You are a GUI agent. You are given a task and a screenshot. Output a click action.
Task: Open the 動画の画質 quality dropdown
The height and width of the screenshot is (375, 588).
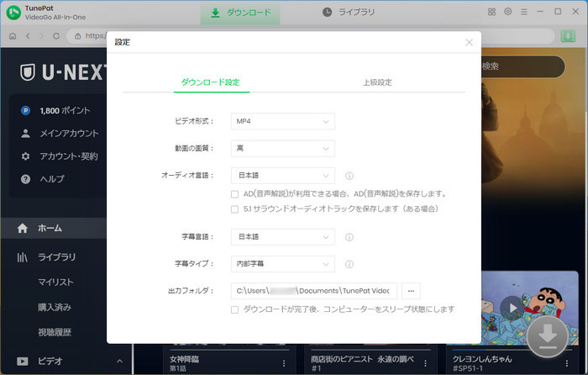[x=283, y=148]
